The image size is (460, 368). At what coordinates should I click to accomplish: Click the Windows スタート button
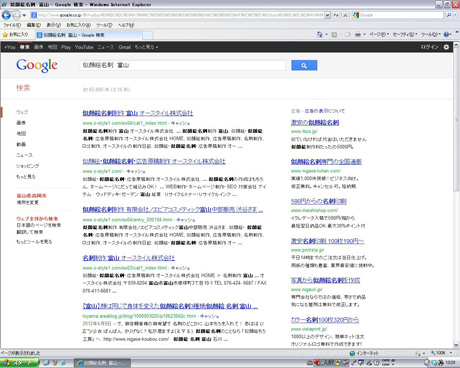pyautogui.click(x=19, y=363)
